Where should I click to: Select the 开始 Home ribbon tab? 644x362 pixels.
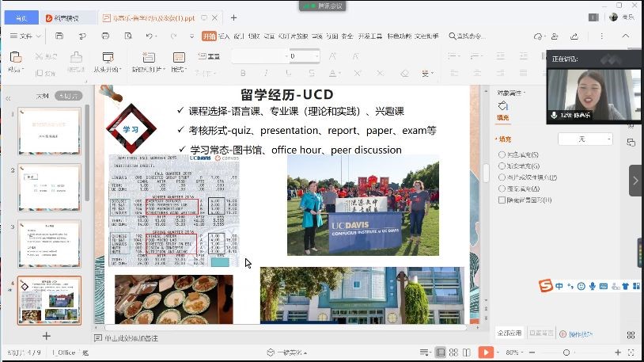(x=209, y=36)
